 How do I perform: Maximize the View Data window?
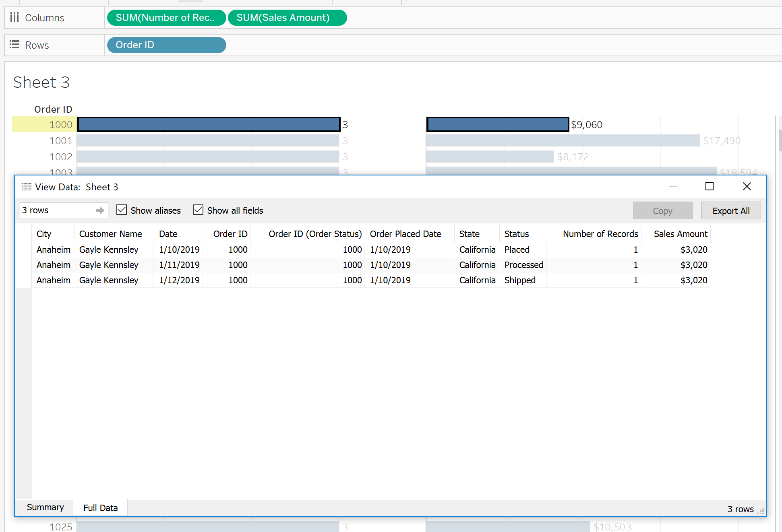point(710,186)
